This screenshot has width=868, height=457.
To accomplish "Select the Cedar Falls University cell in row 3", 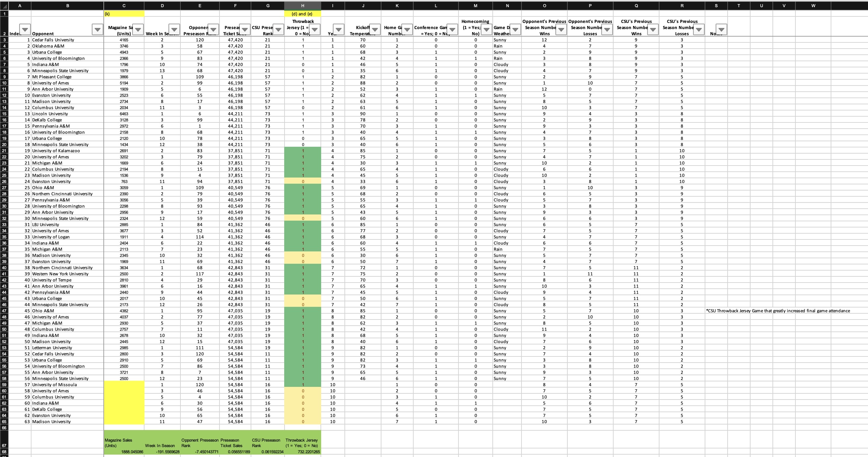I will (x=67, y=40).
